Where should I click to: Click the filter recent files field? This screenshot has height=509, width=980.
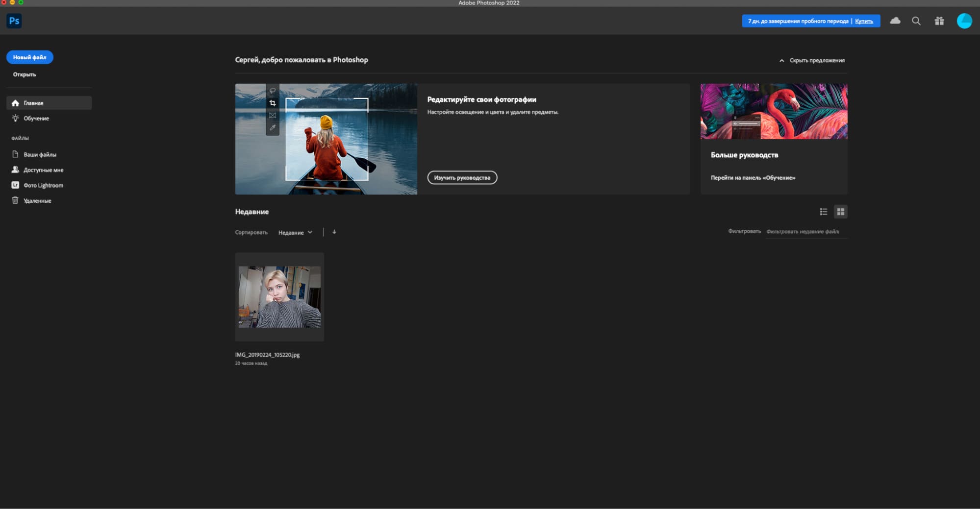point(805,232)
